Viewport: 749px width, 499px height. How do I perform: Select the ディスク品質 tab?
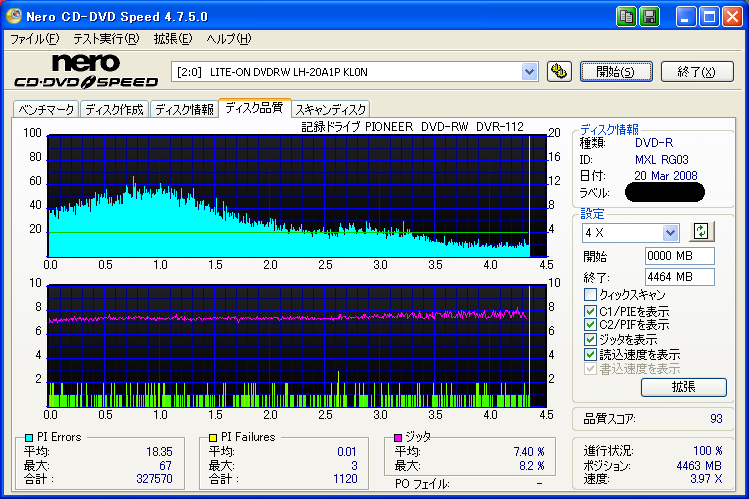coord(254,107)
